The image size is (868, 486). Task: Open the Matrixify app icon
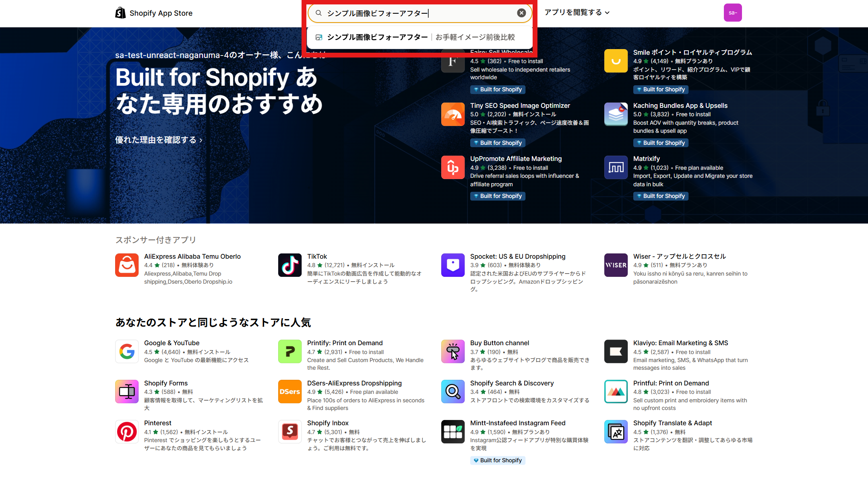616,167
